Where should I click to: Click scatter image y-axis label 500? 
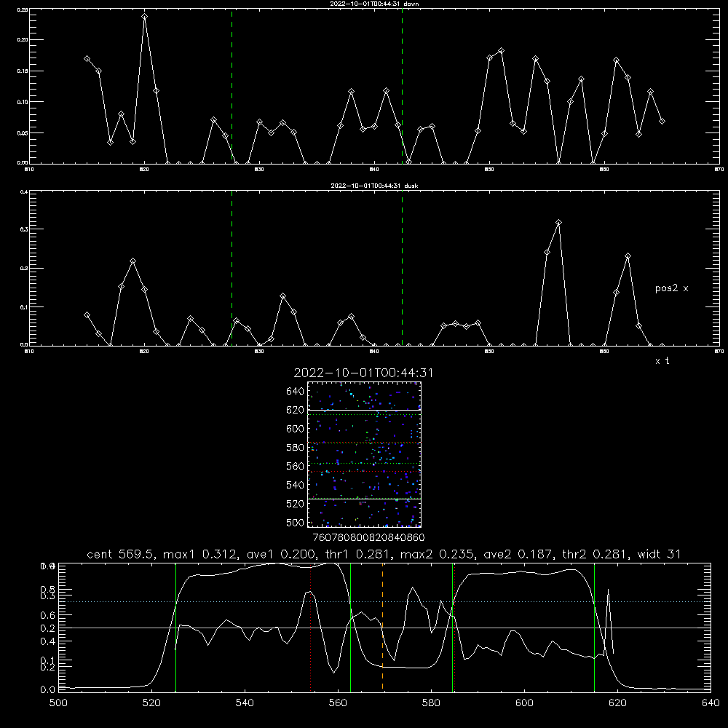click(x=295, y=522)
